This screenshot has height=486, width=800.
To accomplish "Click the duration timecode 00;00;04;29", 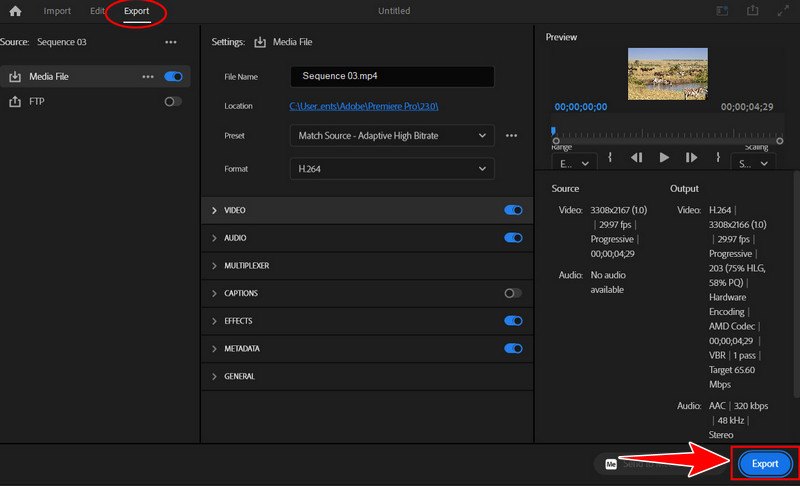I will click(747, 107).
